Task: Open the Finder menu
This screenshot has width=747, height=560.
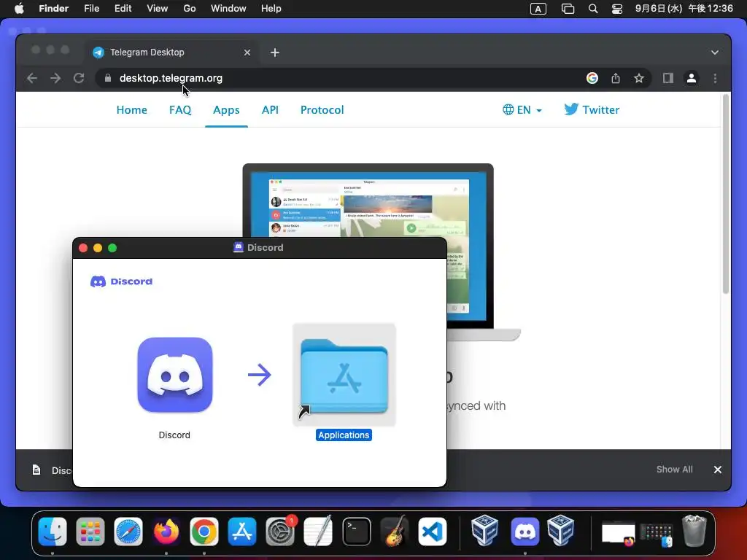Action: click(53, 9)
